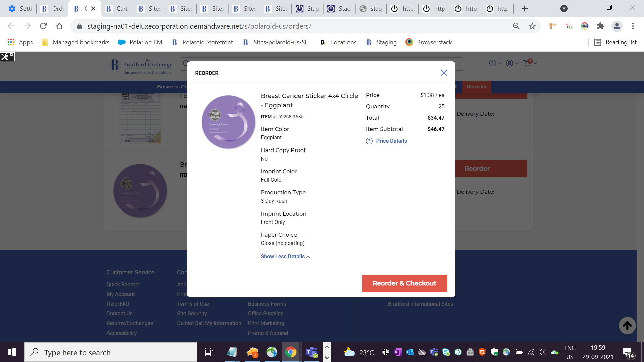The height and width of the screenshot is (362, 644).
Task: Click the zoom magnifier icon in address bar
Action: (x=516, y=26)
